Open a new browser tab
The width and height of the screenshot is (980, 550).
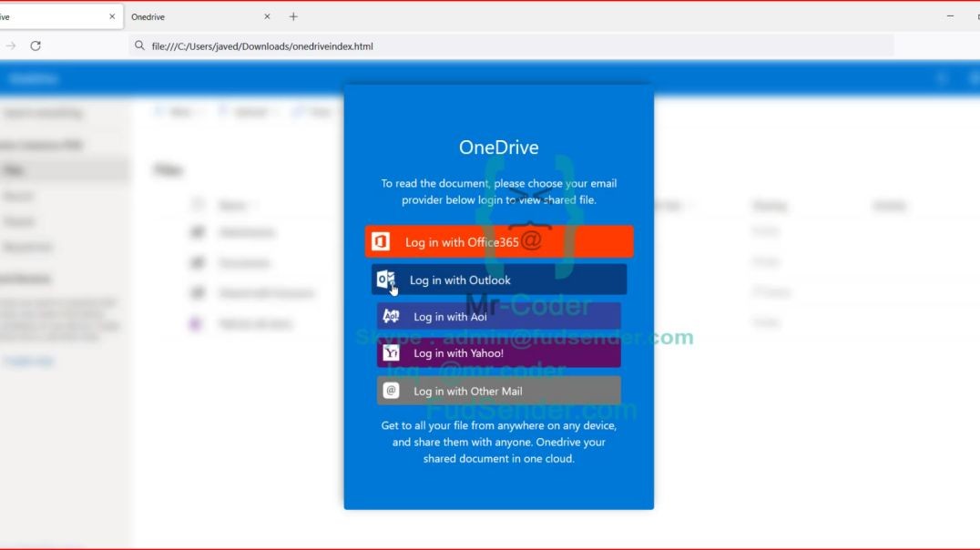pyautogui.click(x=293, y=16)
